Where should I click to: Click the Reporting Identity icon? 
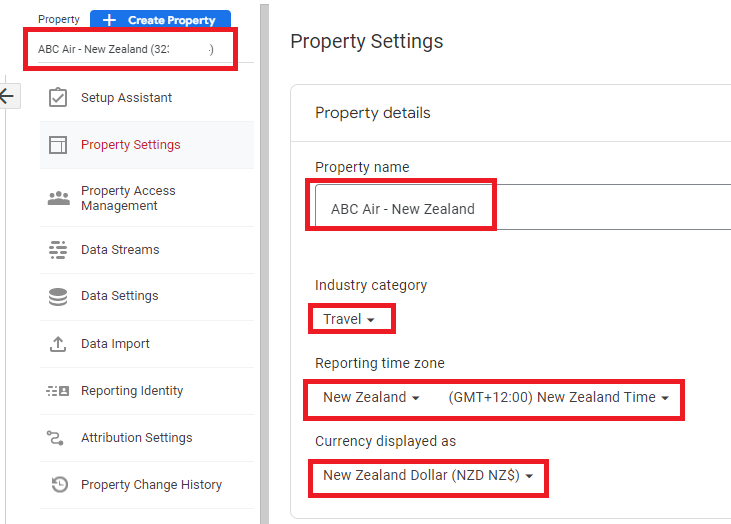point(58,391)
